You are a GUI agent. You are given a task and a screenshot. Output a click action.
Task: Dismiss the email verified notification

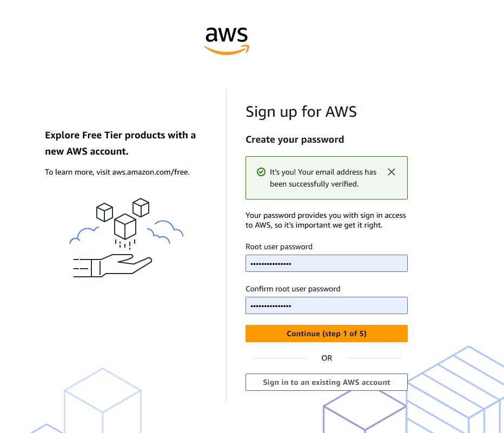[x=392, y=172]
